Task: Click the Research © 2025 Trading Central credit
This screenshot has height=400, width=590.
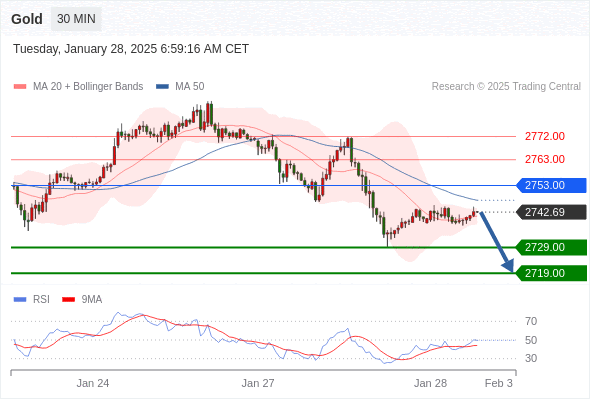Action: pos(506,87)
